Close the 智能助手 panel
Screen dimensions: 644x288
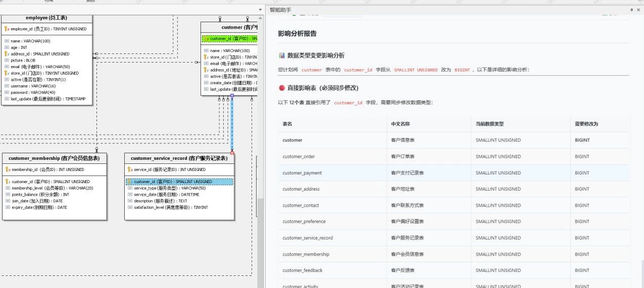639,10
